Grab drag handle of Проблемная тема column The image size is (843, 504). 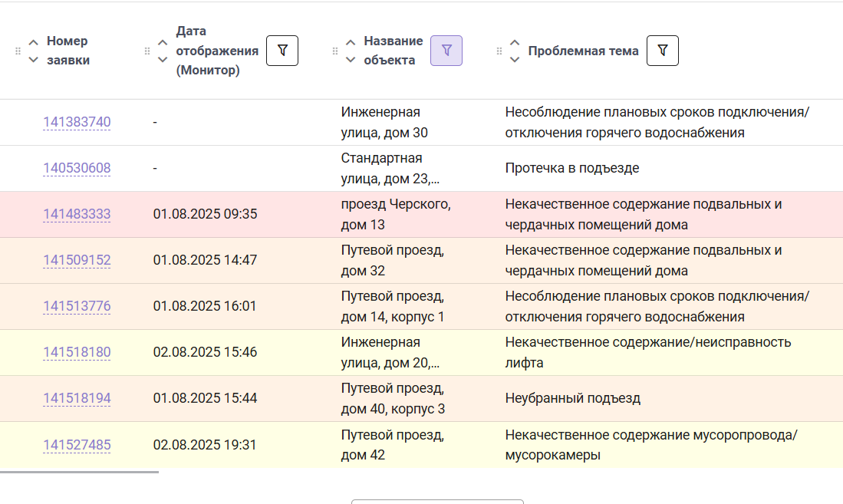(x=499, y=51)
